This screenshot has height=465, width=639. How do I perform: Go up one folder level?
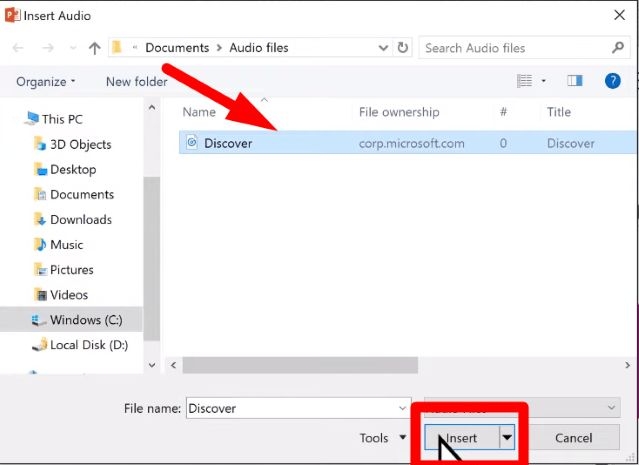[x=95, y=48]
